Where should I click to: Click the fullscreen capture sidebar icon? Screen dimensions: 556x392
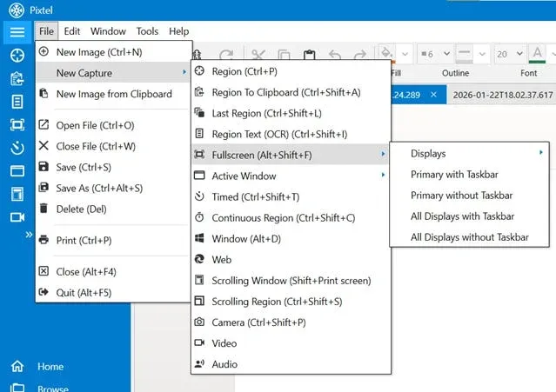[x=17, y=124]
